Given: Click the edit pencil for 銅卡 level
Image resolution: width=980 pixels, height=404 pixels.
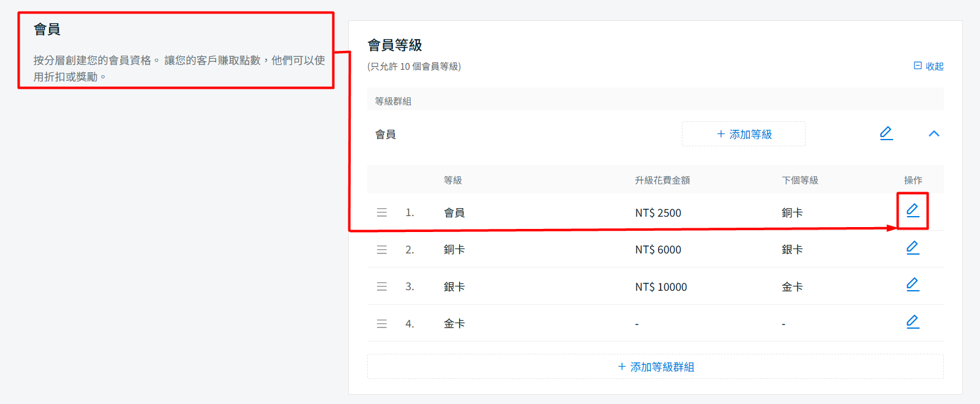Looking at the screenshot, I should click(x=912, y=248).
